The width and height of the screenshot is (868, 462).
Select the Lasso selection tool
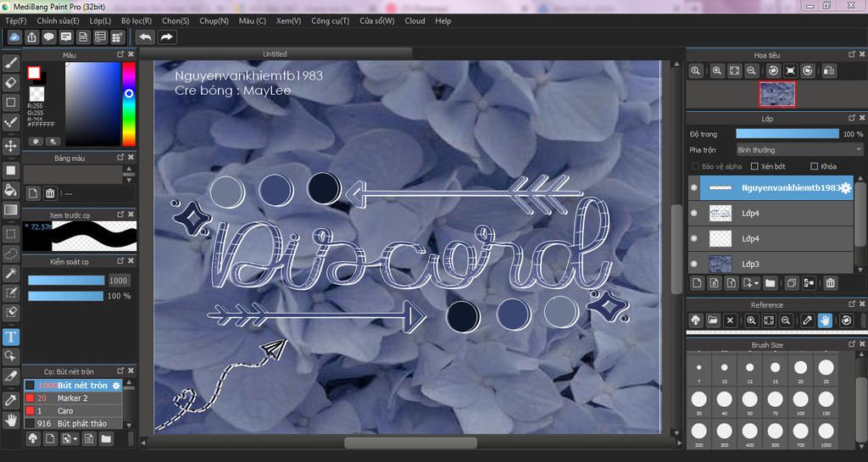[10, 253]
